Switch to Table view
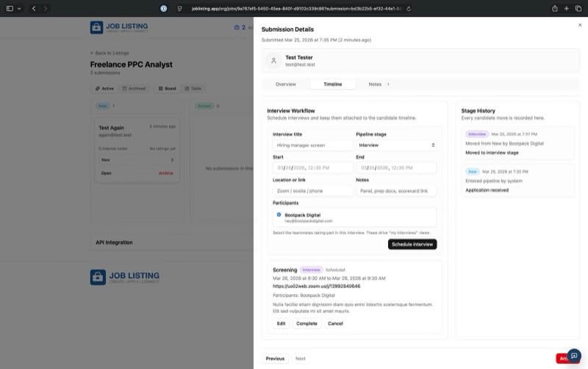This screenshot has width=588, height=369. point(193,88)
